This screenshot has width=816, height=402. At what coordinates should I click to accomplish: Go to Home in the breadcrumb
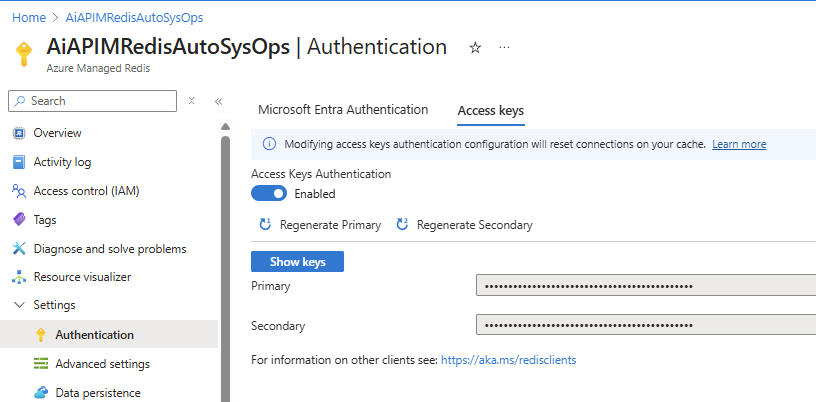tap(29, 18)
